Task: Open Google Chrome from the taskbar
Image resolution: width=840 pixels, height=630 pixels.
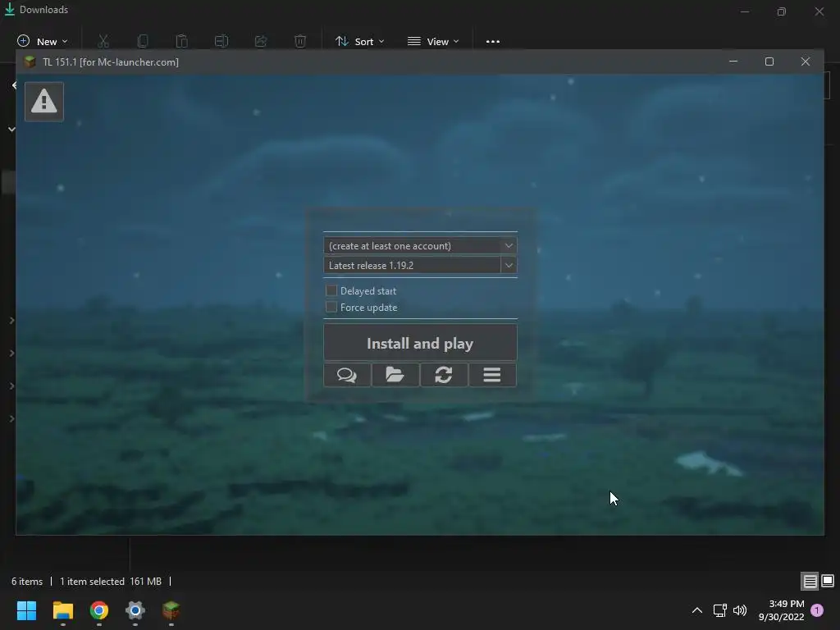Action: pos(99,610)
